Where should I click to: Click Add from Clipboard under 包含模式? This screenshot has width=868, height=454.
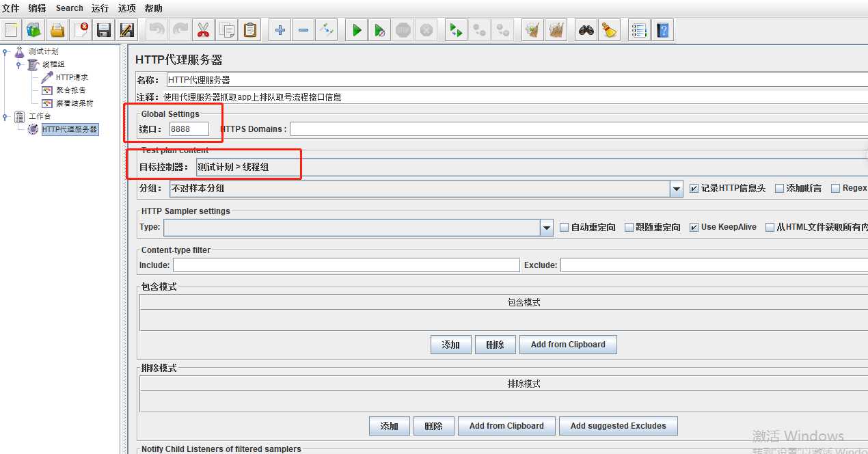click(x=568, y=345)
